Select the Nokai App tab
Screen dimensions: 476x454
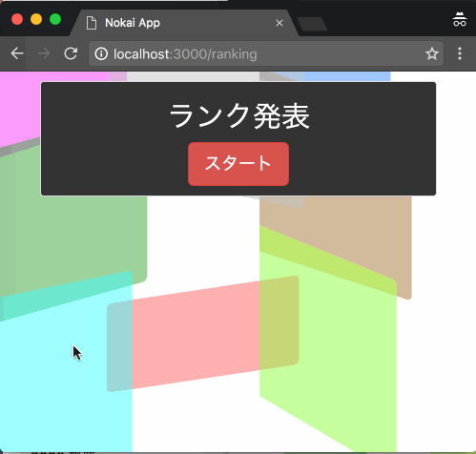[x=184, y=23]
